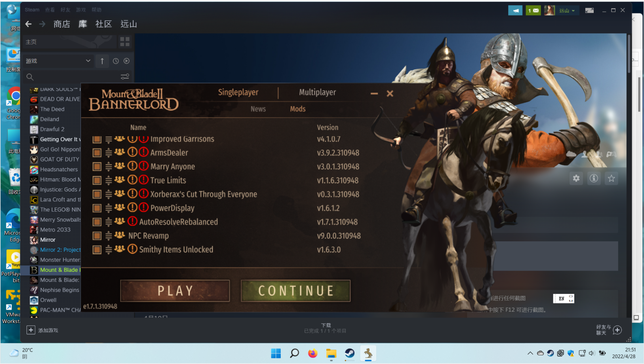Toggle the Smithy Items Unlocked checkbox
This screenshot has width=644, height=364.
[x=97, y=250]
